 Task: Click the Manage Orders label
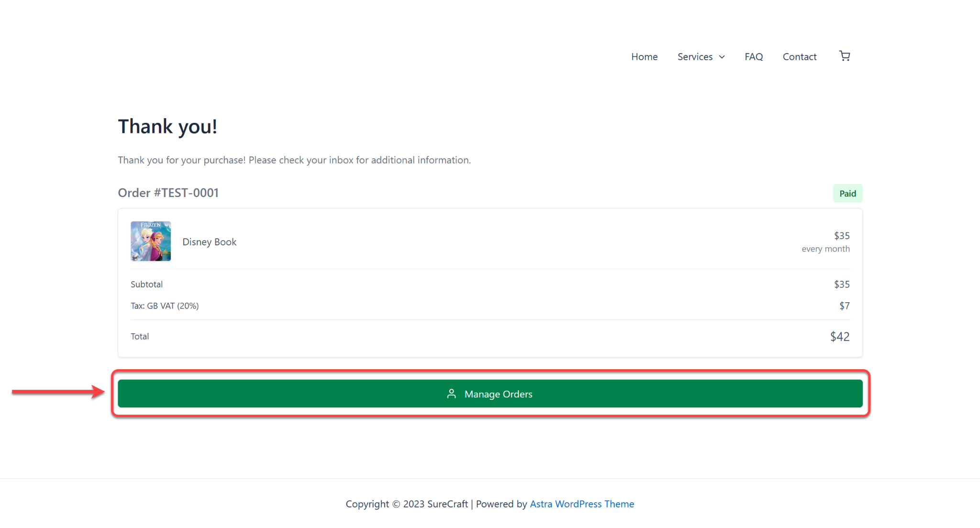coord(498,394)
